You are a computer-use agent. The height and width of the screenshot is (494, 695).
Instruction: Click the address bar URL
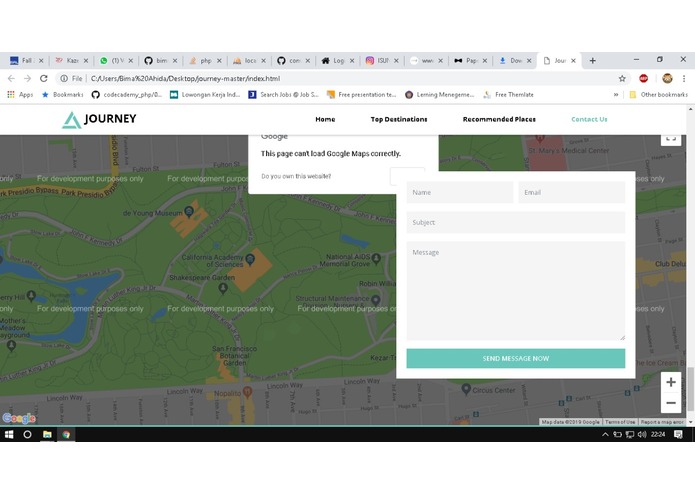tap(185, 78)
